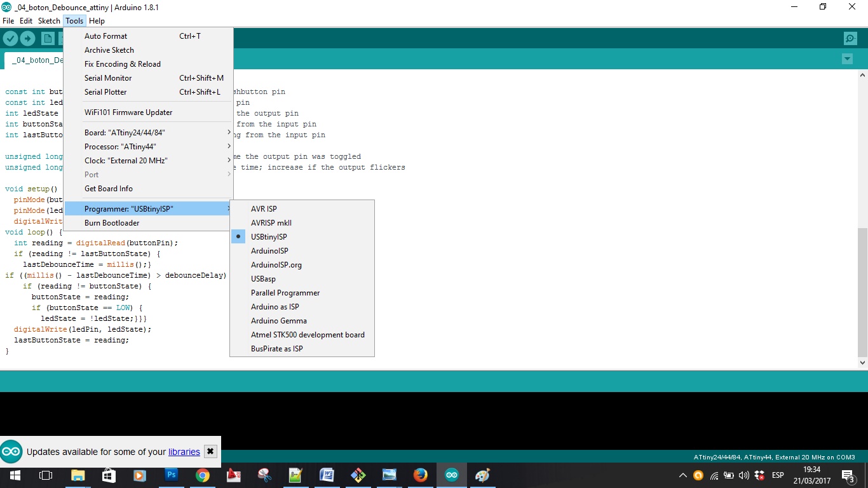This screenshot has width=868, height=488.
Task: Click code line "digitalWrite(ledPin, ledState);"
Action: [83, 329]
